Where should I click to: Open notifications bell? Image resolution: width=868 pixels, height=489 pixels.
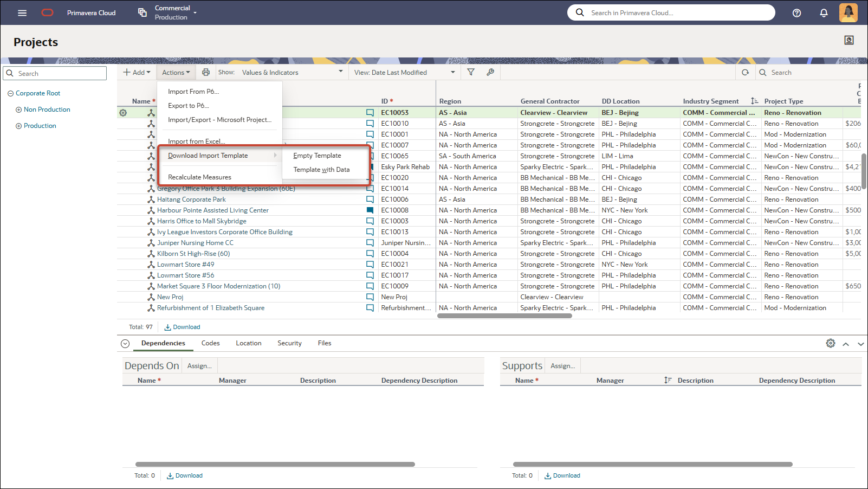824,13
